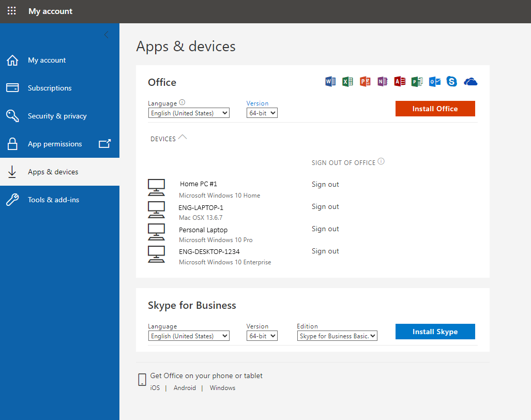Image resolution: width=531 pixels, height=420 pixels.
Task: Click the Get Office on your phone text
Action: (206, 376)
